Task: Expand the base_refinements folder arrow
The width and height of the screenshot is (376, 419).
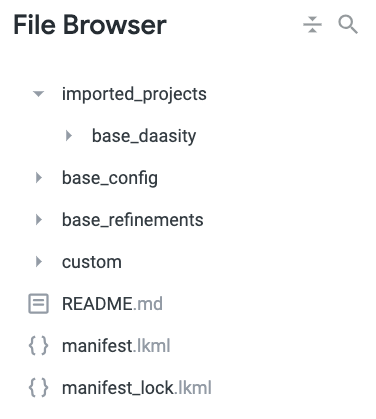Action: [39, 220]
